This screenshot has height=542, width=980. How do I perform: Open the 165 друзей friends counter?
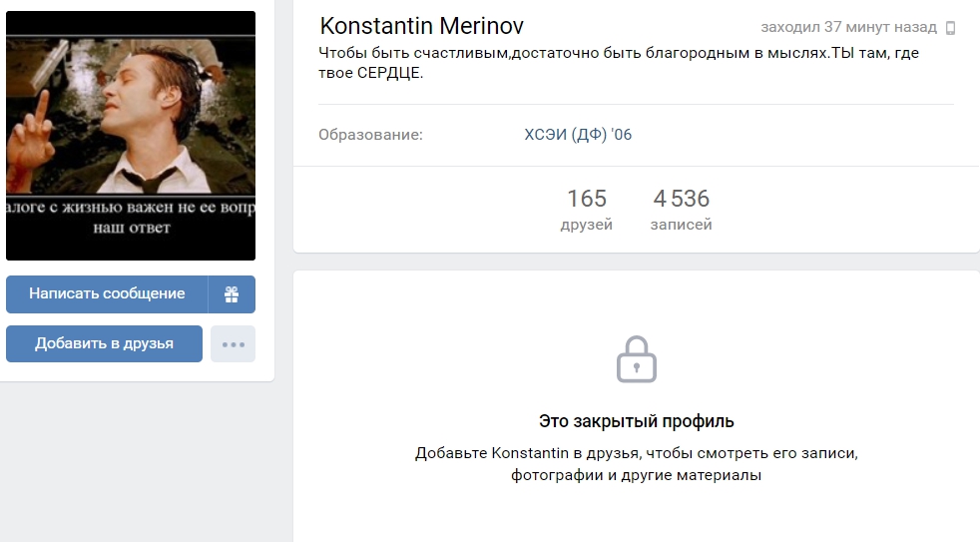[x=586, y=210]
